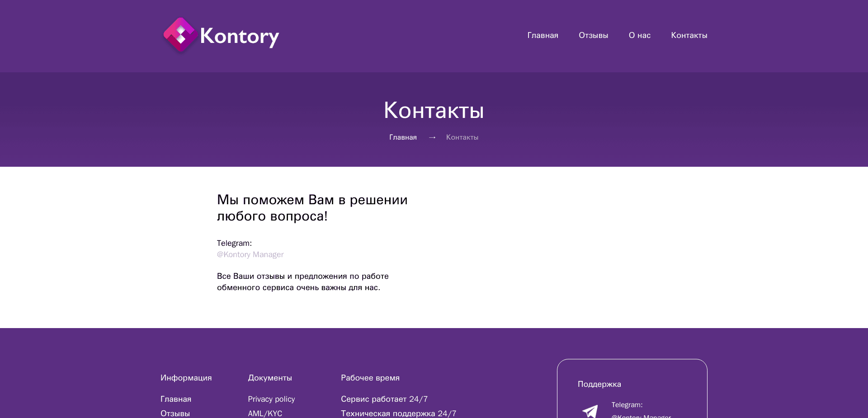Screen dimensions: 868x418
Task: Click the Поддержка support card
Action: click(632, 389)
